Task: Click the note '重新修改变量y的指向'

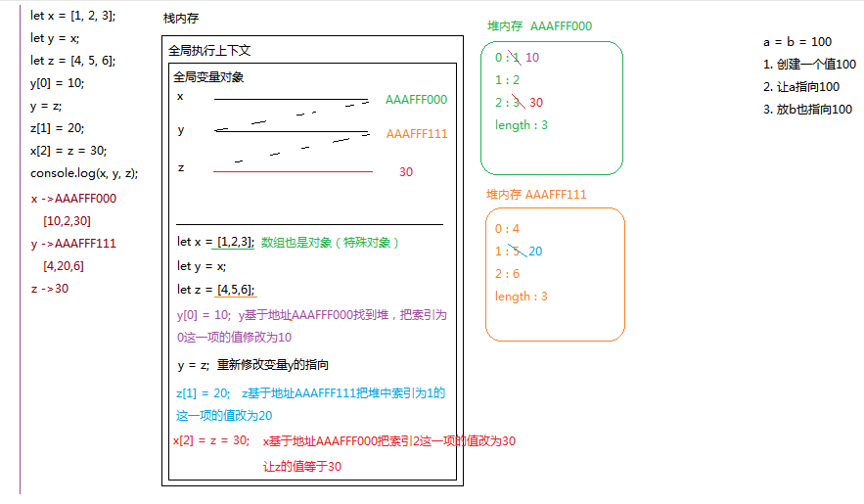Action: coord(273,365)
